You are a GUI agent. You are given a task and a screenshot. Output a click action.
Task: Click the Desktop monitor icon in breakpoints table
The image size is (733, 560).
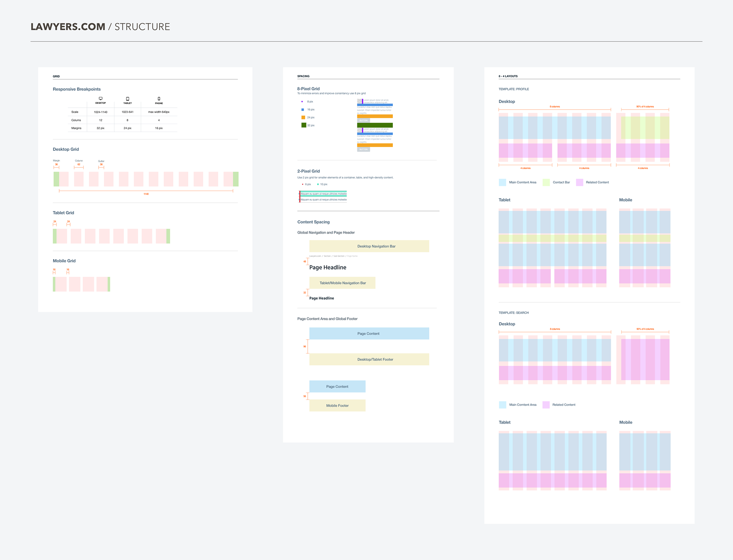[100, 99]
